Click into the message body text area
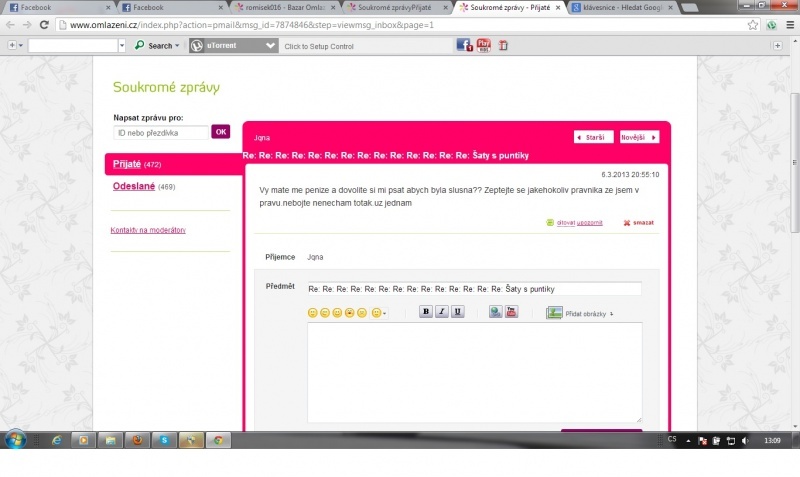Screen dimensions: 800x477 point(474,372)
